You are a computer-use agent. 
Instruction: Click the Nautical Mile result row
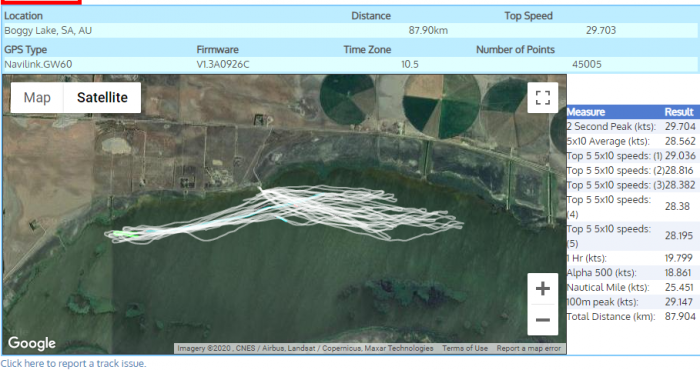click(632, 287)
